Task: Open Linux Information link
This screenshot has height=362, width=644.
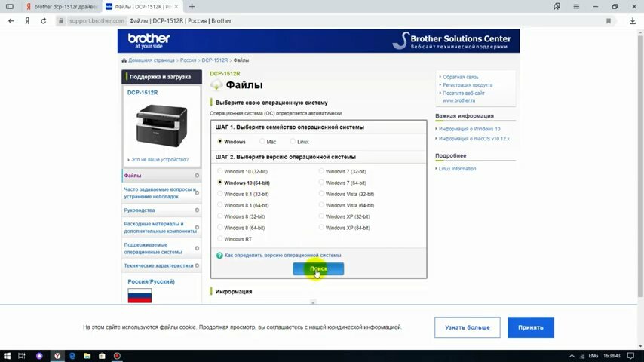Action: pos(457,169)
